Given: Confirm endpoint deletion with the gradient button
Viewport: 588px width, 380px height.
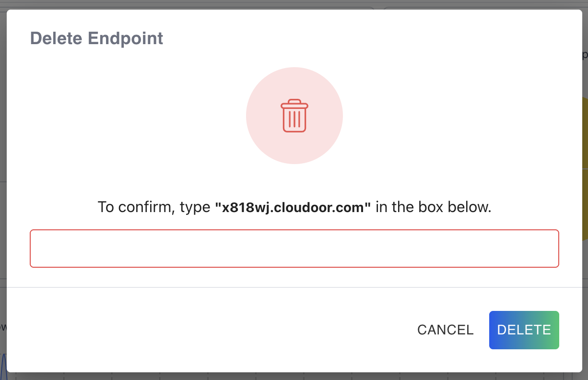Looking at the screenshot, I should (524, 330).
